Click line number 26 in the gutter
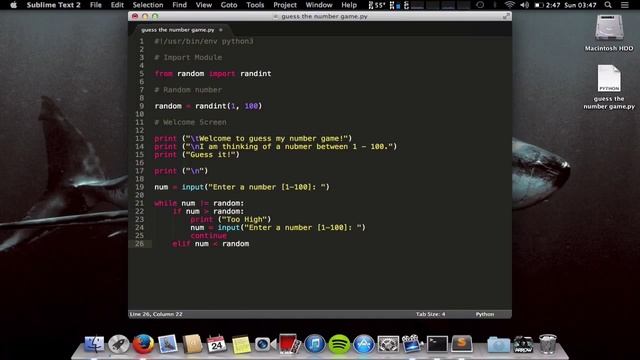 coord(140,244)
